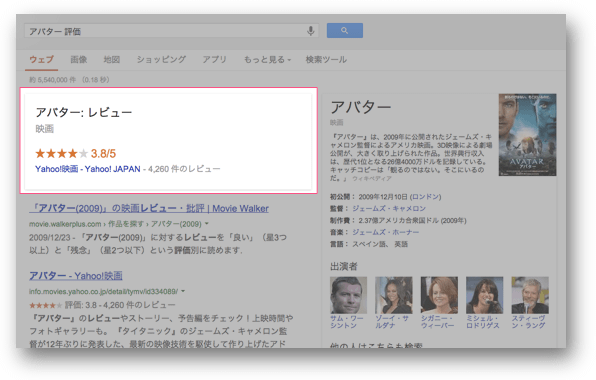596x380 pixels.
Task: Click the スティーヴン・ラング cast photo
Action: point(530,295)
